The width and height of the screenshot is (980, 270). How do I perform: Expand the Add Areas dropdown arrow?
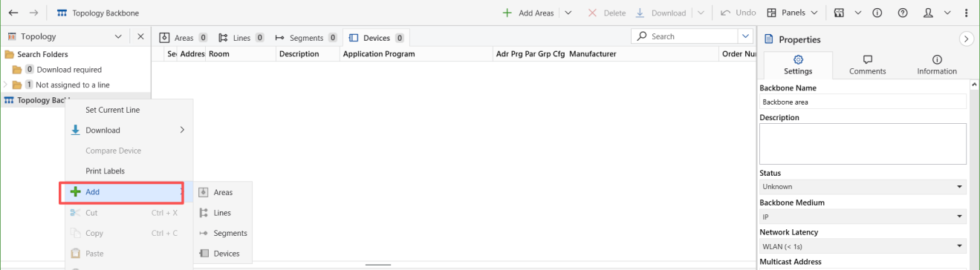(x=568, y=13)
